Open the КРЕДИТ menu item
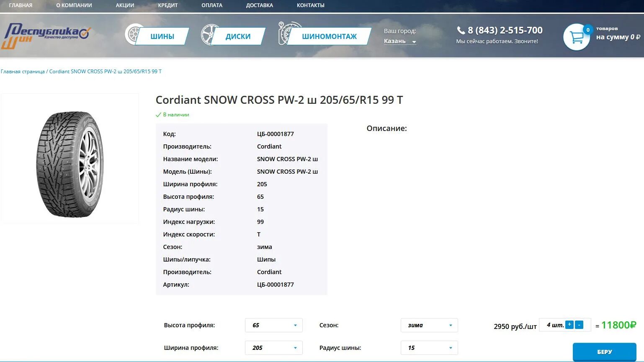The width and height of the screenshot is (644, 362). [x=168, y=5]
